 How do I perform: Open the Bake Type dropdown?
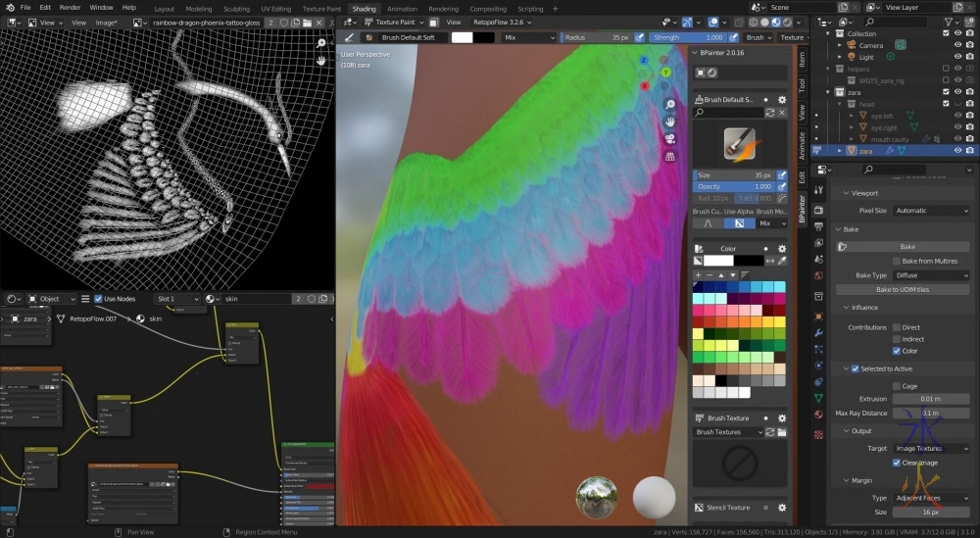(x=931, y=275)
